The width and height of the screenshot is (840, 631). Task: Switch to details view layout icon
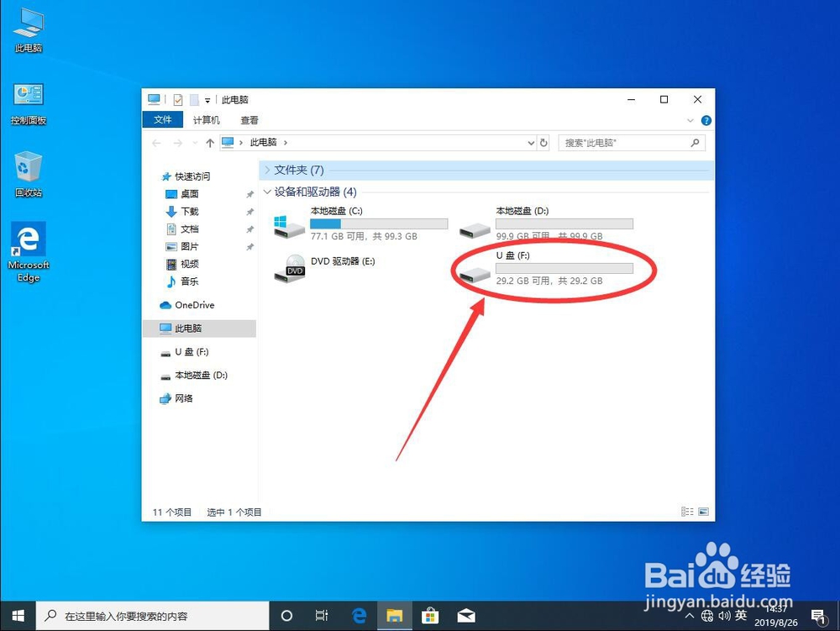click(x=687, y=512)
